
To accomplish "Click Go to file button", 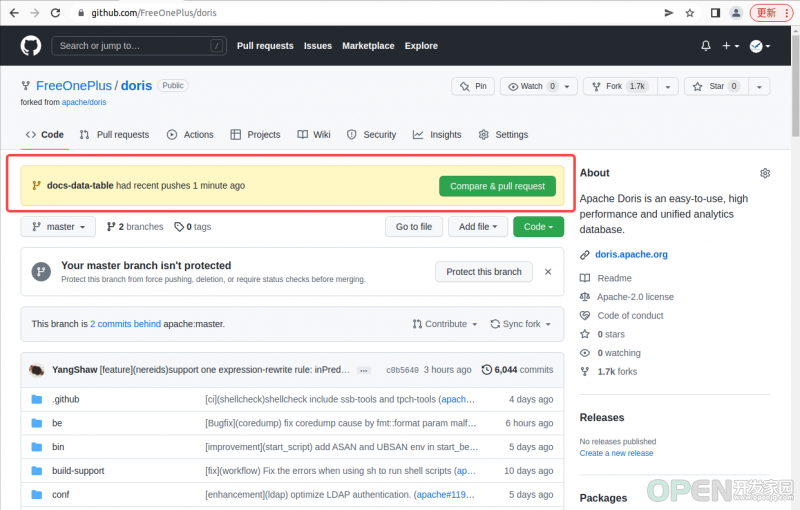I will point(414,226).
